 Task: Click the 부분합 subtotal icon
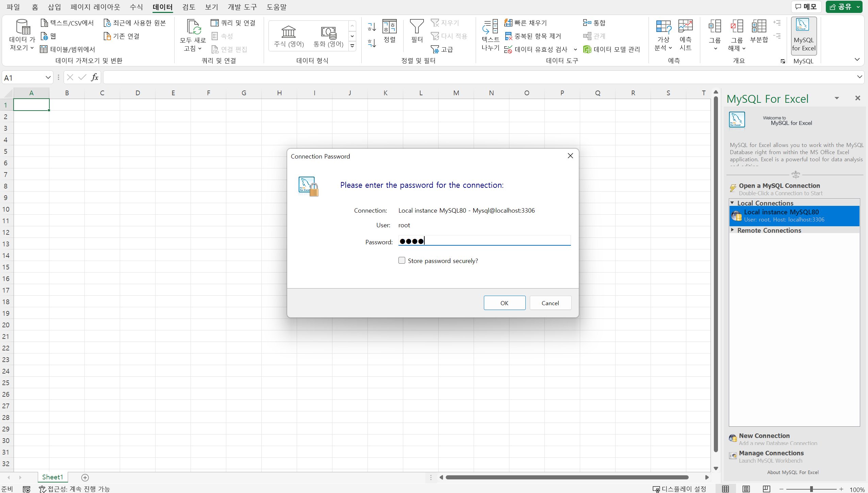tap(759, 31)
